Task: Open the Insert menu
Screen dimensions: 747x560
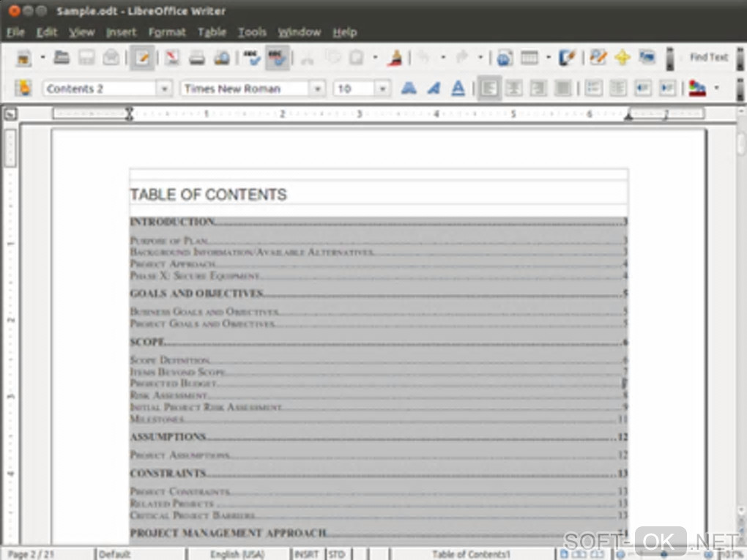Action: [x=121, y=32]
